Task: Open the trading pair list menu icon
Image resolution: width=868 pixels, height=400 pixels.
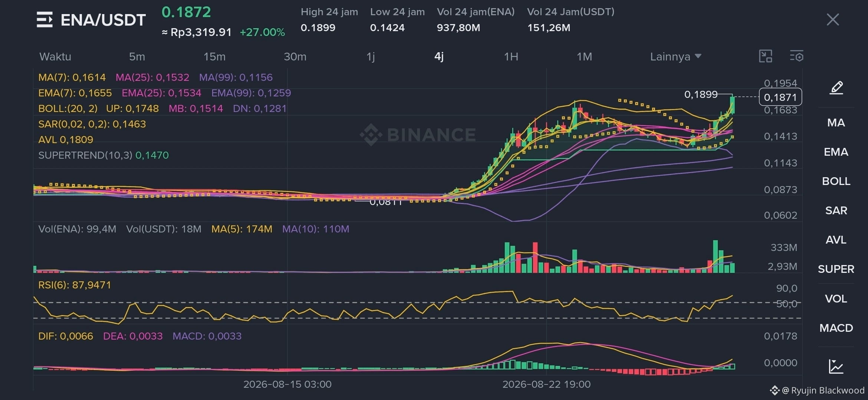Action: 45,20
